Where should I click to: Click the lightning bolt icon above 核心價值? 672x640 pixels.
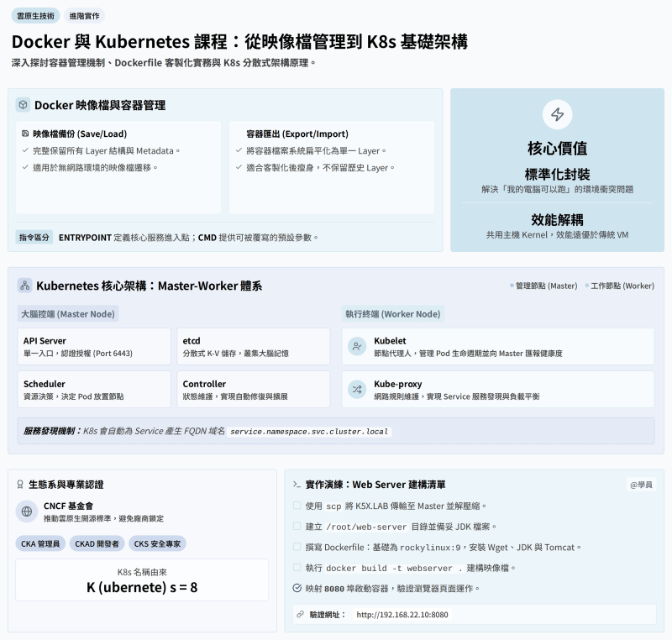pyautogui.click(x=557, y=114)
